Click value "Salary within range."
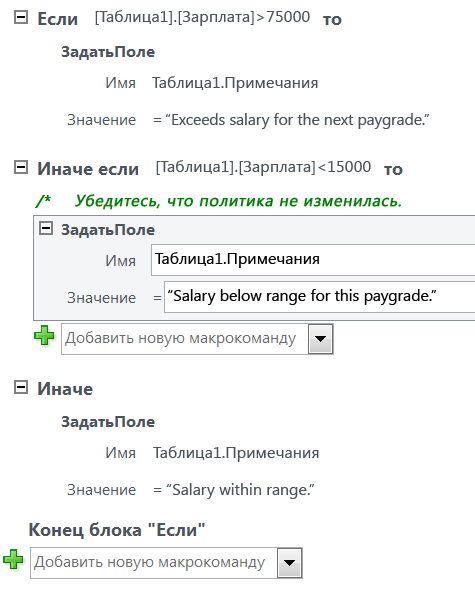The height and width of the screenshot is (590, 475). pyautogui.click(x=240, y=490)
